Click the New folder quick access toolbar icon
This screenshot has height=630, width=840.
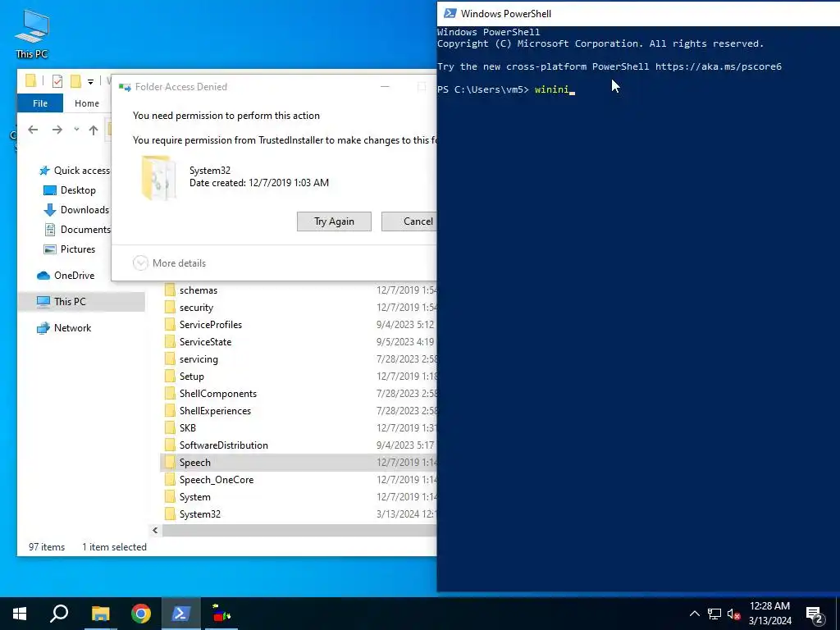(75, 81)
